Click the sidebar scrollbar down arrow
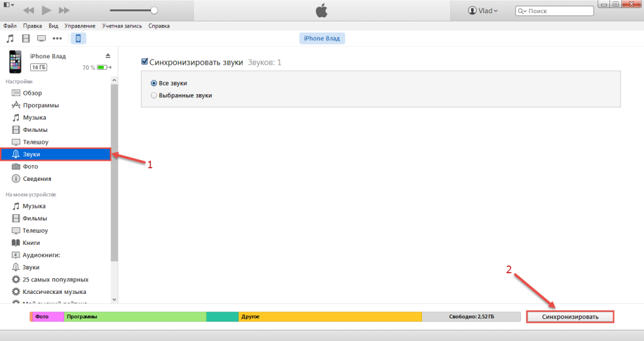The width and height of the screenshot is (644, 341). (114, 300)
